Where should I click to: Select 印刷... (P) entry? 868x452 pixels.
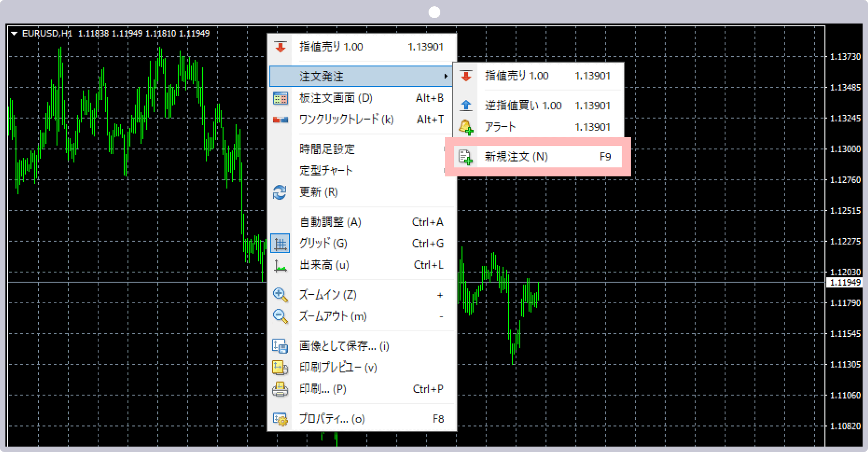362,389
